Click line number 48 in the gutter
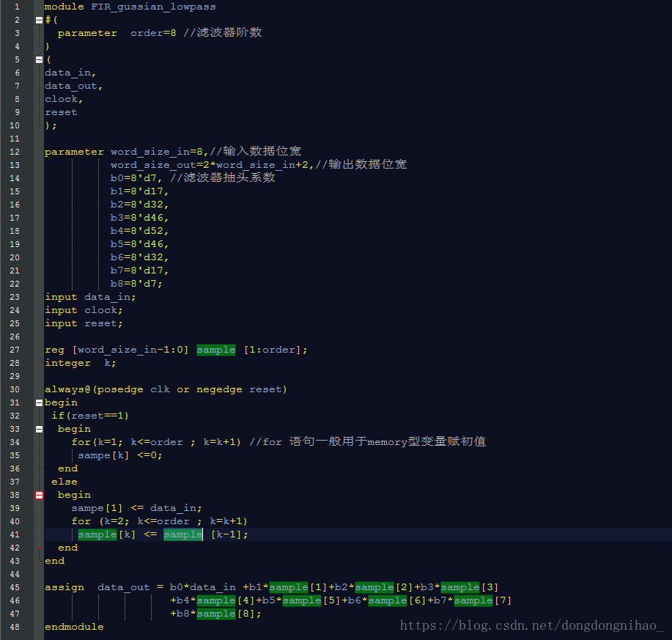 pos(15,627)
